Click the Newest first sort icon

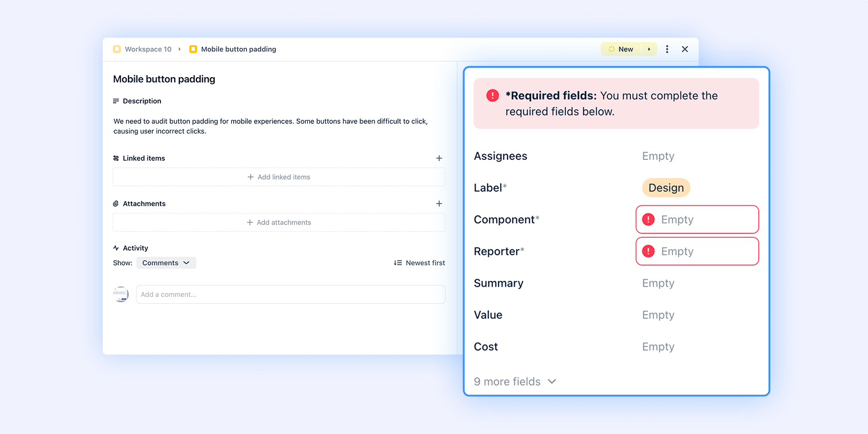[397, 263]
